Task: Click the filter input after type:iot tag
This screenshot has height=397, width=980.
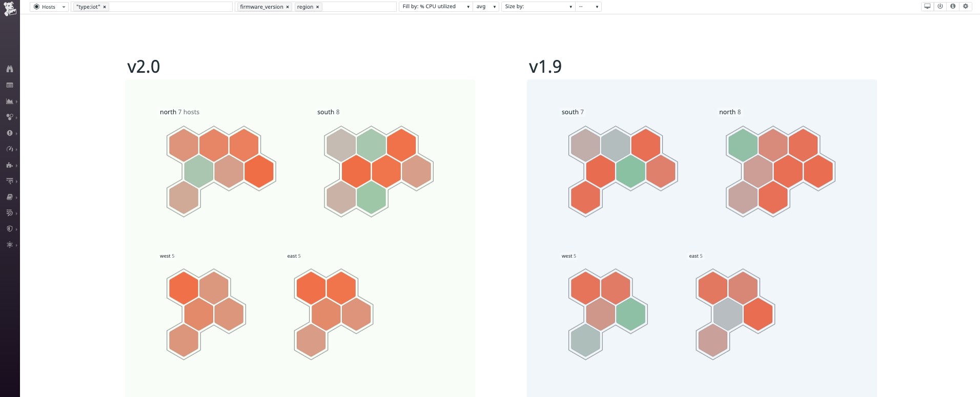Action: pyautogui.click(x=170, y=7)
